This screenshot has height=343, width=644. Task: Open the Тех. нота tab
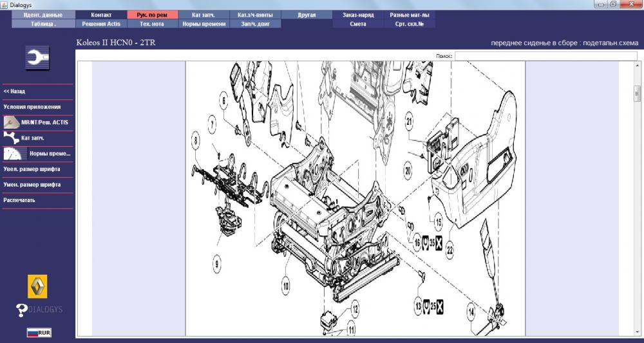click(x=153, y=24)
